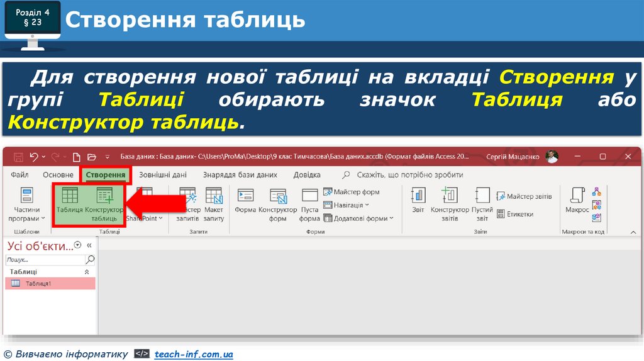Click the Save icon in the title bar
644x361 pixels.
(x=18, y=157)
